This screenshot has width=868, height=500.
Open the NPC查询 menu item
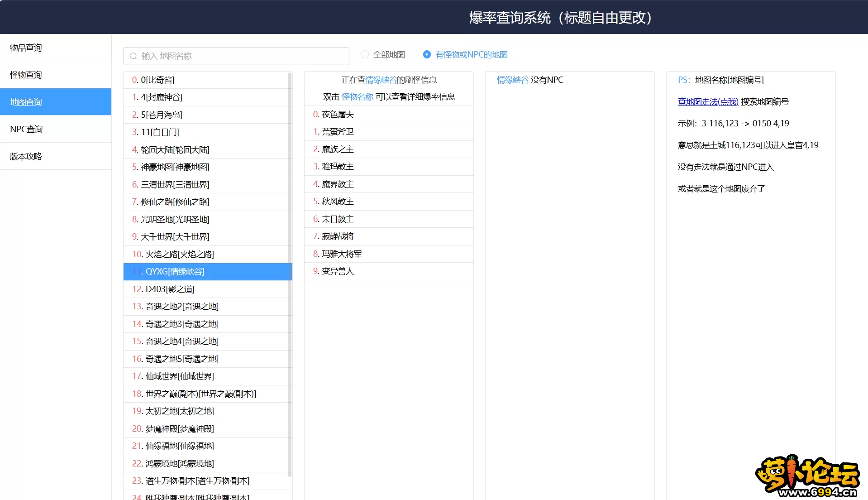click(x=56, y=129)
